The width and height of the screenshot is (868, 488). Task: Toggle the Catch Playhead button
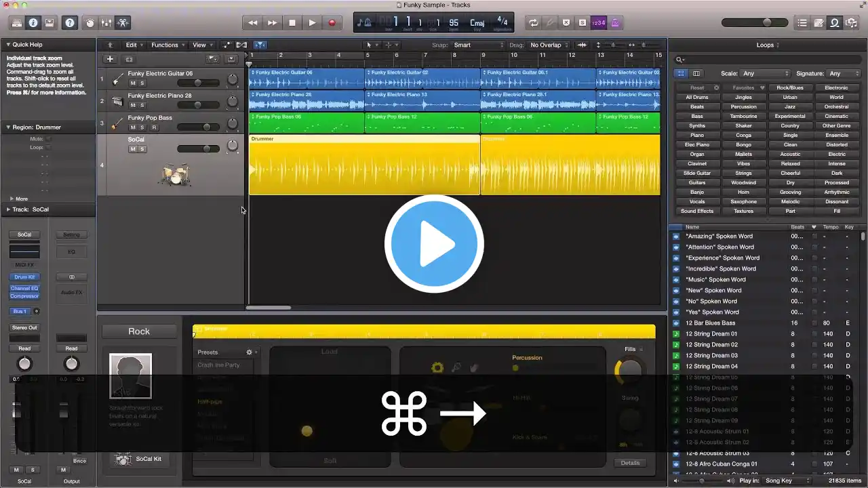coord(261,45)
